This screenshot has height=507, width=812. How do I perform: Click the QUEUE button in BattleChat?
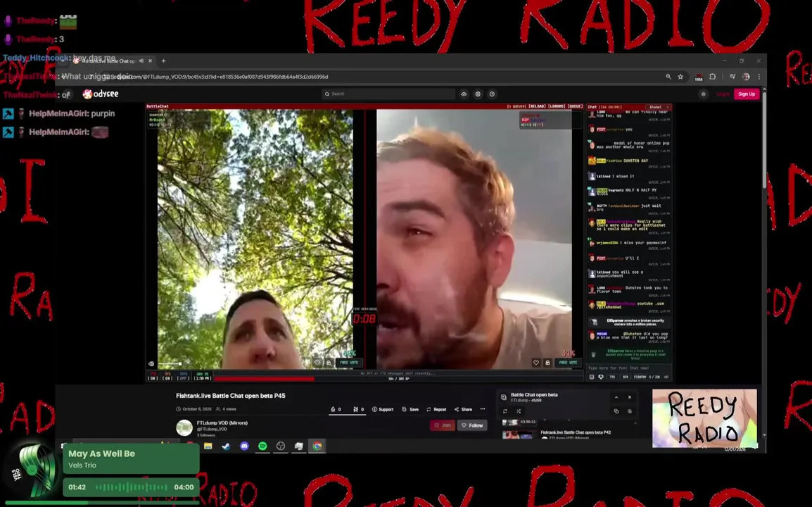(x=576, y=106)
